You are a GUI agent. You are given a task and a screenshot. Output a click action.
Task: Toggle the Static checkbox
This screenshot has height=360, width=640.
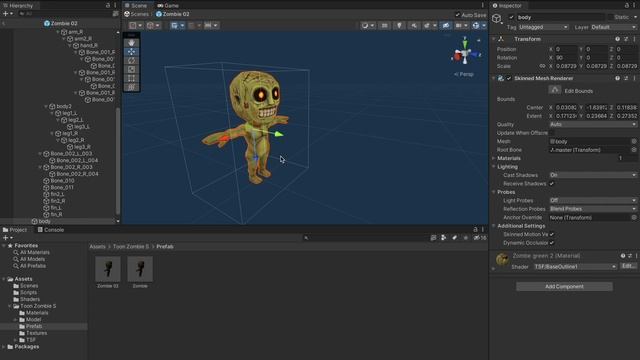pyautogui.click(x=610, y=17)
